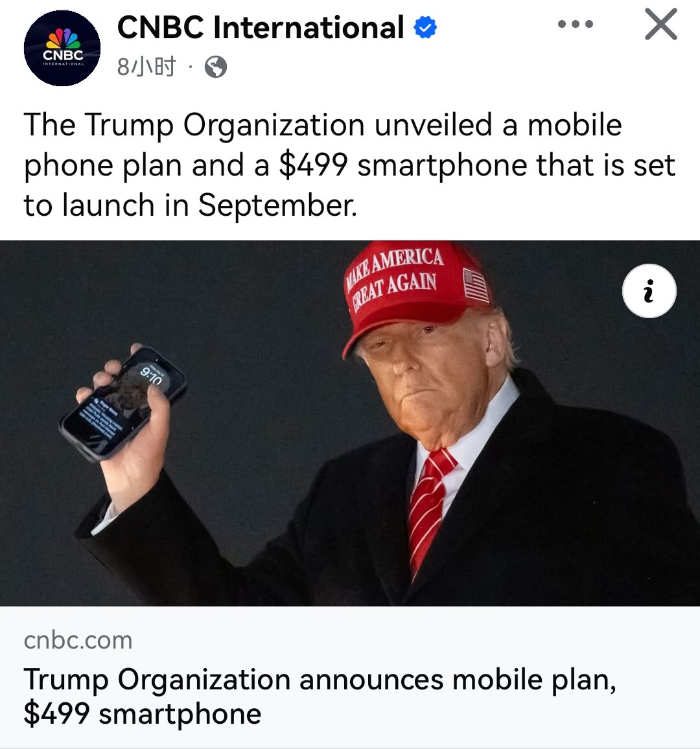Image resolution: width=700 pixels, height=749 pixels.
Task: Click the post caption starting The Trump Organization
Action: coord(349,165)
